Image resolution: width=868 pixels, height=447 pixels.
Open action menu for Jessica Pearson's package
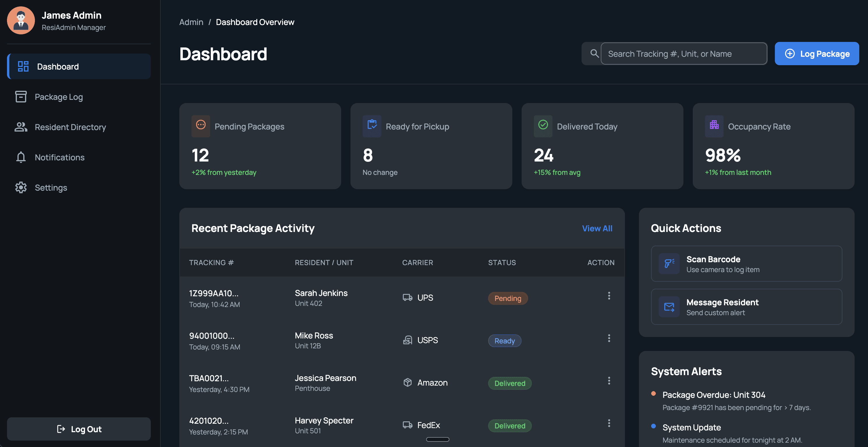[x=609, y=381]
